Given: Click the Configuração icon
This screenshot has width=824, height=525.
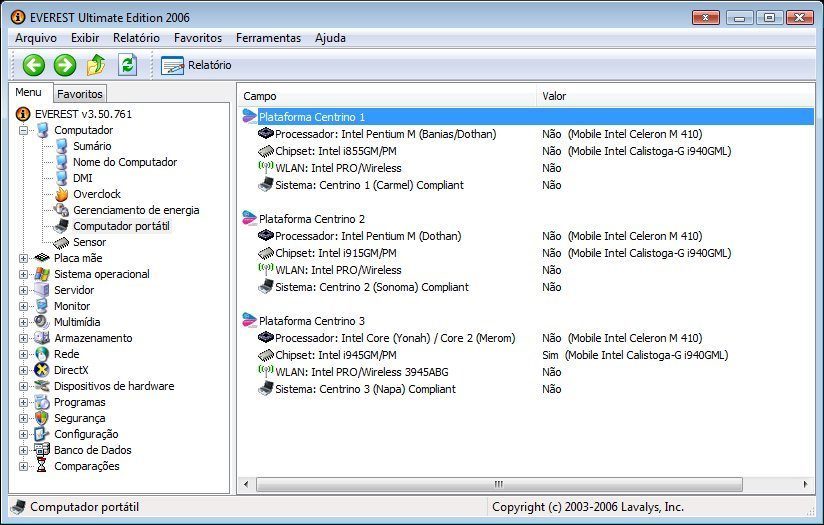Looking at the screenshot, I should 42,434.
